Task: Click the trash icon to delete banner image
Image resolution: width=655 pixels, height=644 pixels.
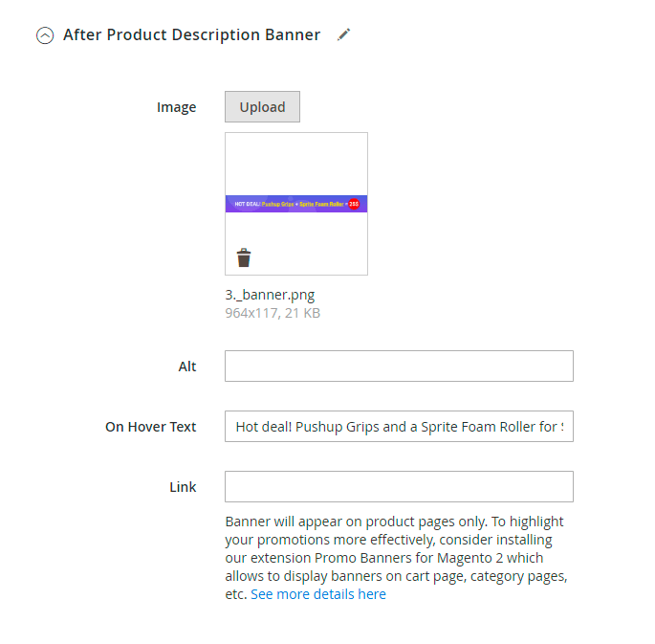Action: coord(244,257)
